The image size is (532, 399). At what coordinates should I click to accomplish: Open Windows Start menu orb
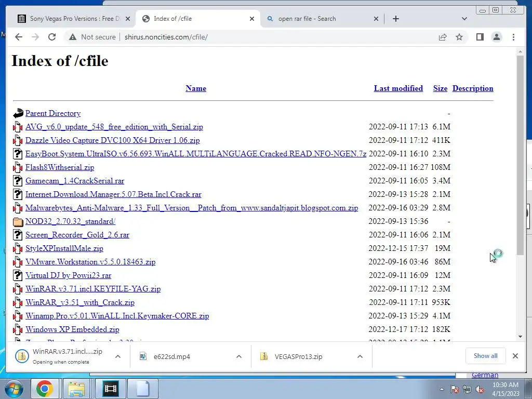pos(13,389)
